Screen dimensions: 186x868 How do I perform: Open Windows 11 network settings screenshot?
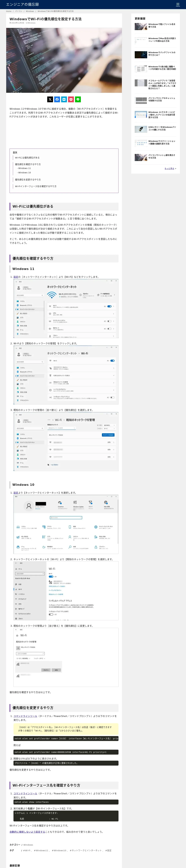66,309
